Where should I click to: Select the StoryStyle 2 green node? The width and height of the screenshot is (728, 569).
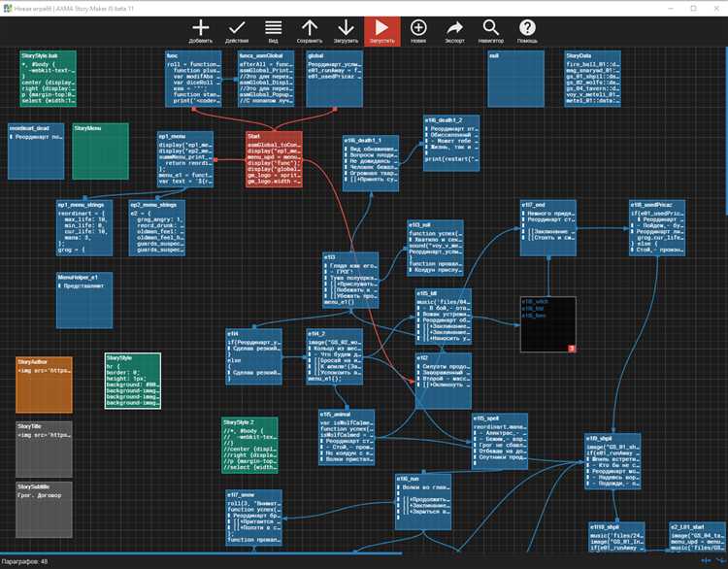click(249, 446)
